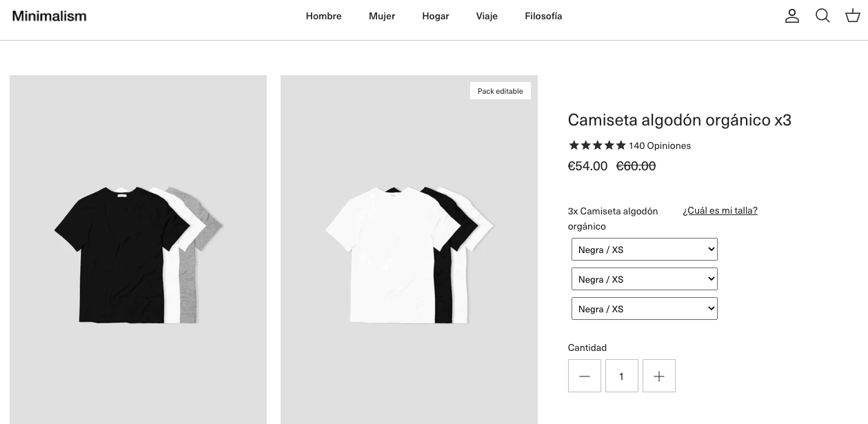Select Filosofía in the navigation

pos(543,16)
